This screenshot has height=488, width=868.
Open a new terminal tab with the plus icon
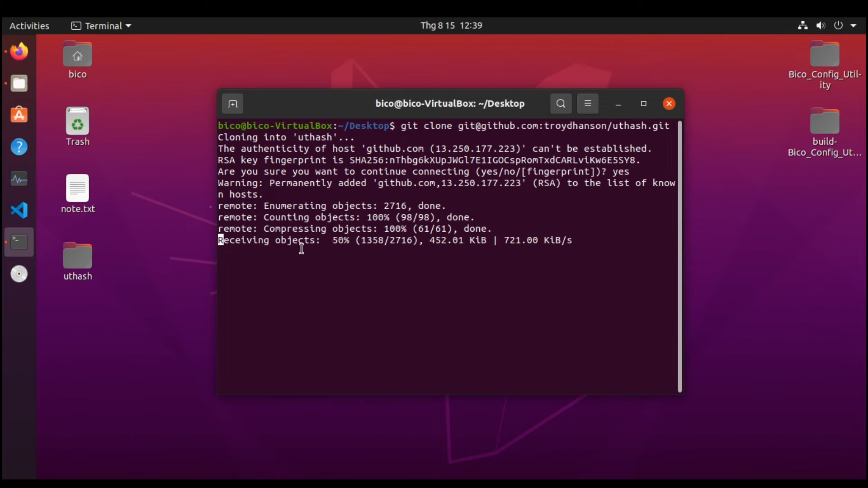233,103
